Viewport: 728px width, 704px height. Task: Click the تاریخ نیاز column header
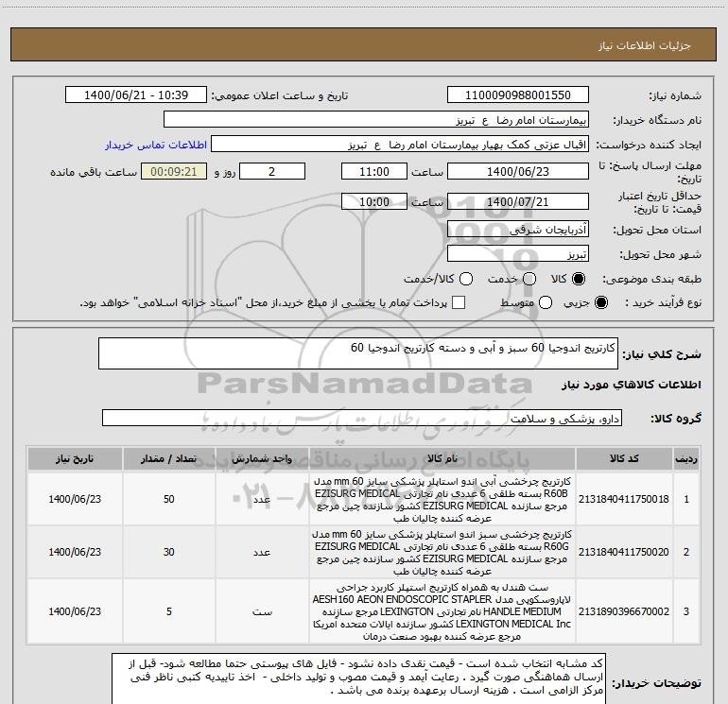pyautogui.click(x=75, y=458)
